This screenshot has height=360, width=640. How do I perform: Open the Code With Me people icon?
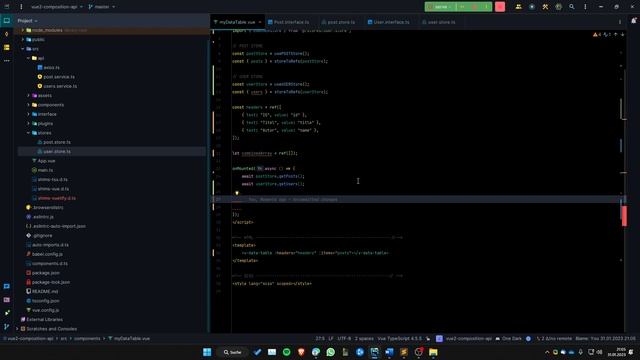coord(518,7)
